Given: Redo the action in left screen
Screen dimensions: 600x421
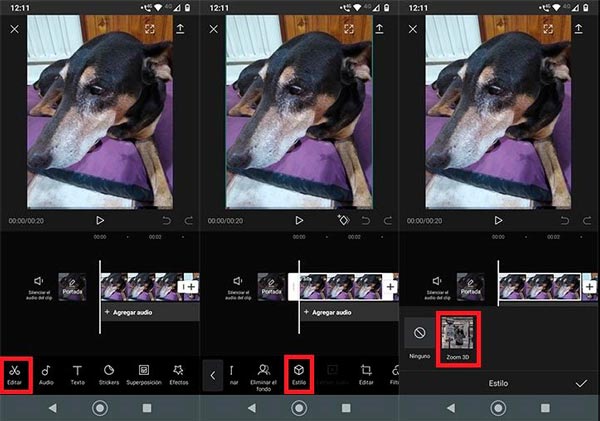Looking at the screenshot, I should coord(189,220).
